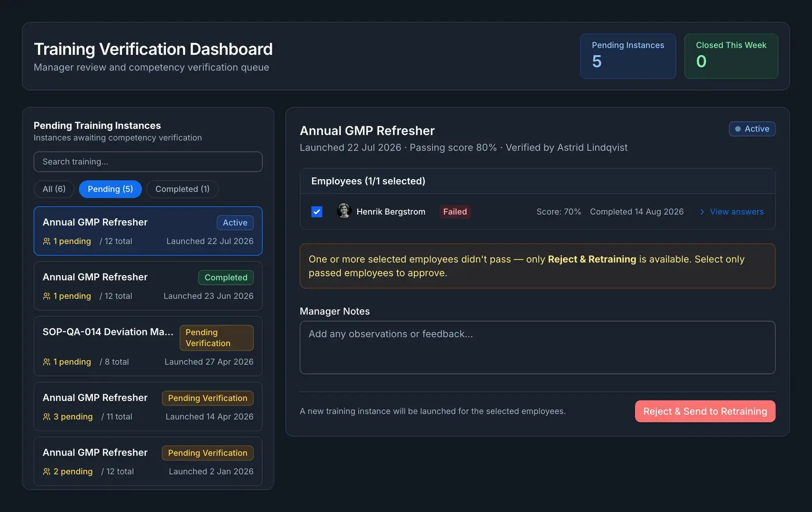The width and height of the screenshot is (812, 512).
Task: Click the "3 pending" count text
Action: [73, 417]
